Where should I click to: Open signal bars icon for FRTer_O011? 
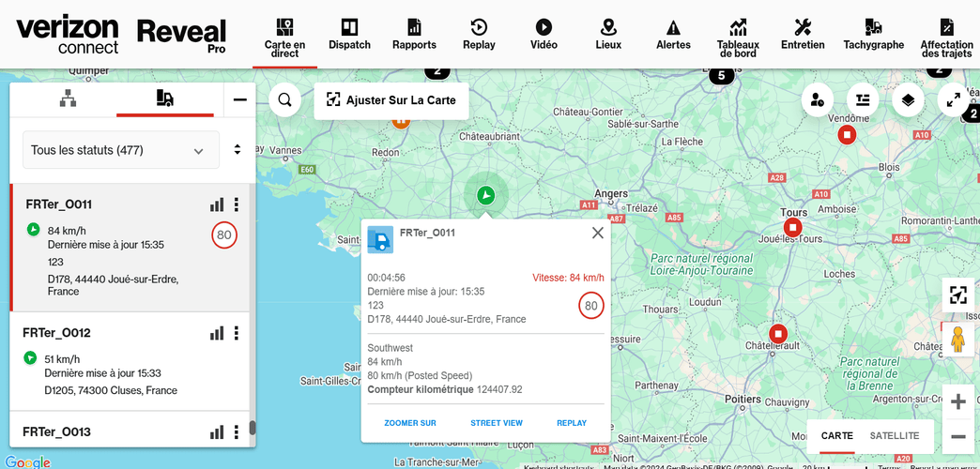pyautogui.click(x=216, y=204)
